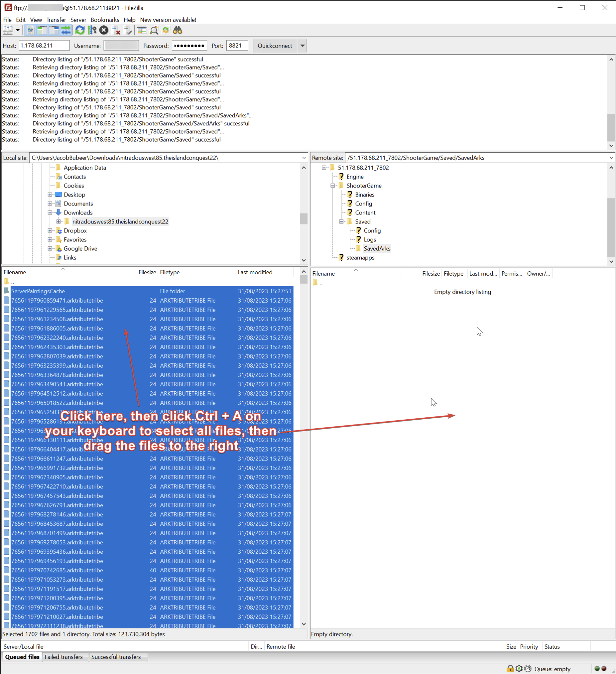This screenshot has width=616, height=674.
Task: Toggle the message log display
Action: point(30,30)
